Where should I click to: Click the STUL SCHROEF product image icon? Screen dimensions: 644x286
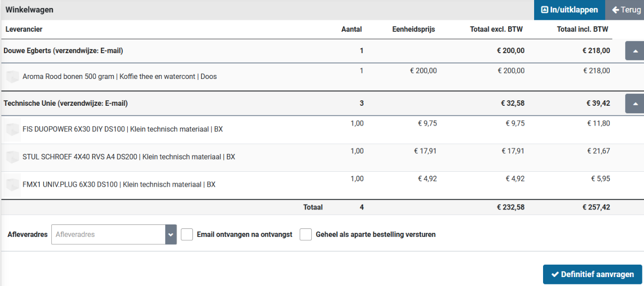[x=12, y=157]
